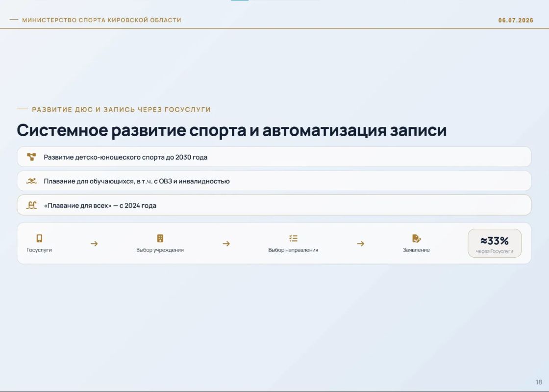Image resolution: width=549 pixels, height=392 pixels.
Task: Click the text «Плавание для всех» — с 2024 года
Action: pos(100,205)
